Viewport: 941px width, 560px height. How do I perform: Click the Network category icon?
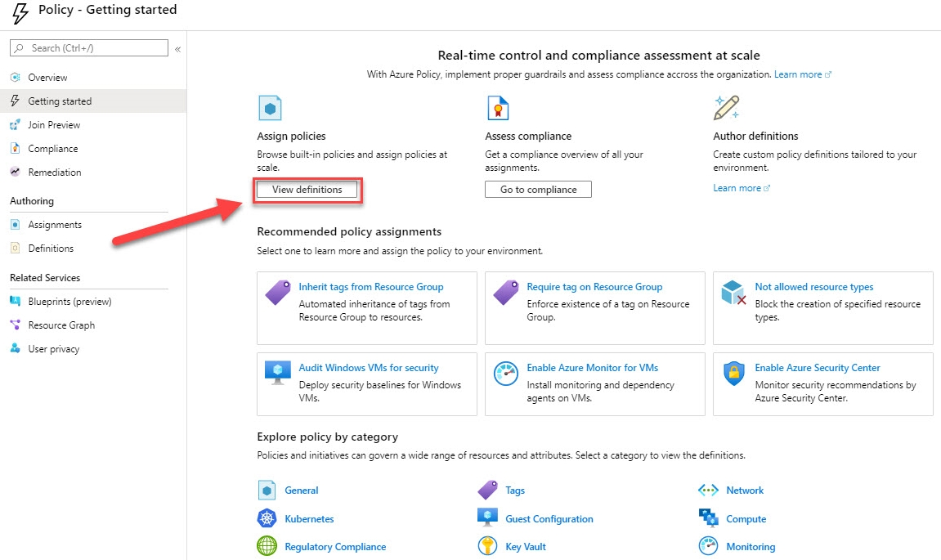coord(709,491)
